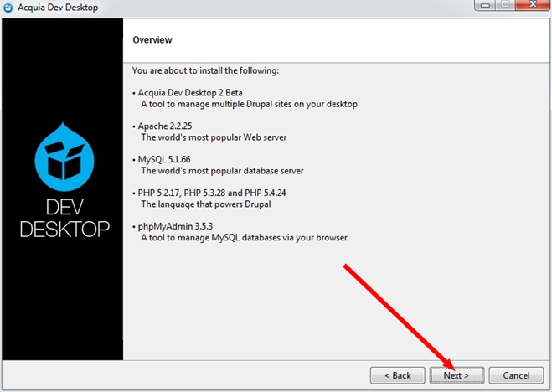Click the Dev Desktop drop logo

point(64,157)
